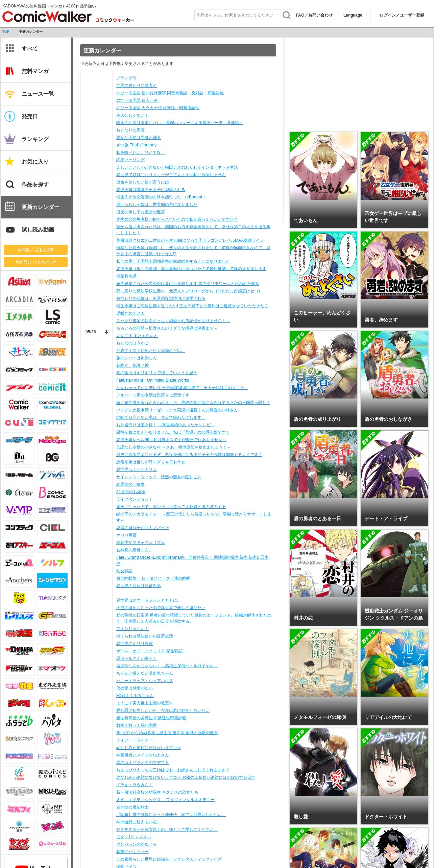Image resolution: width=434 pixels, height=868 pixels.
Task: Open 黒ギャルさんが来る！ link
Action: tap(136, 658)
